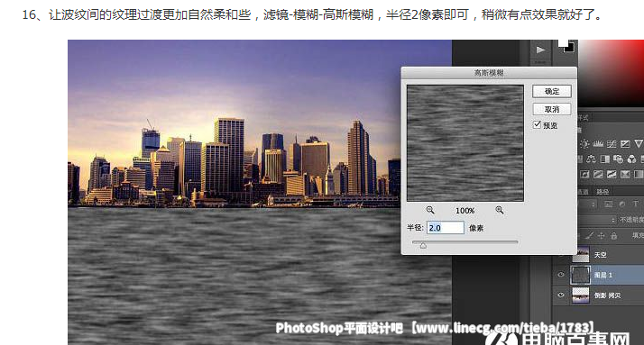The image size is (644, 345).
Task: Click the 100% zoom level text
Action: coord(465,211)
